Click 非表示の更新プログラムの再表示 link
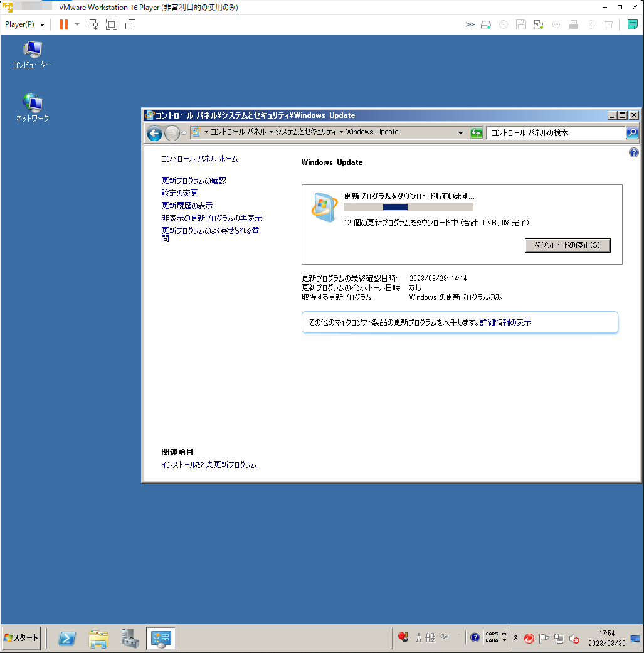 212,218
